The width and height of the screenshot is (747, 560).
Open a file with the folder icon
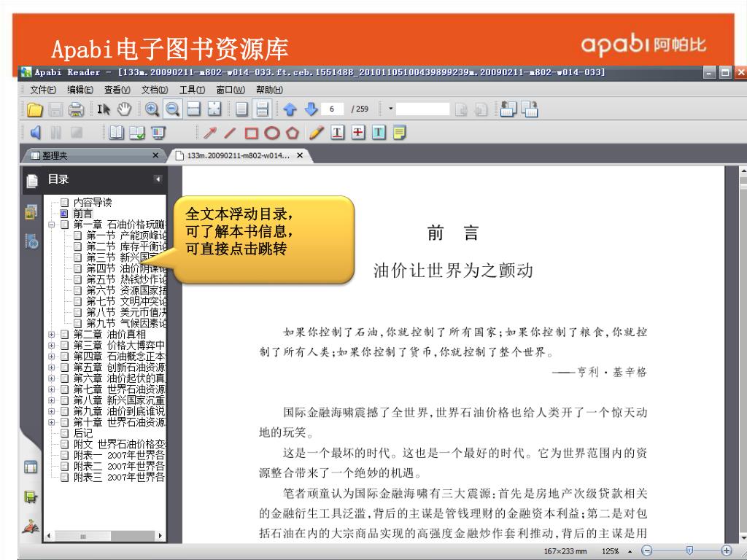tap(35, 109)
